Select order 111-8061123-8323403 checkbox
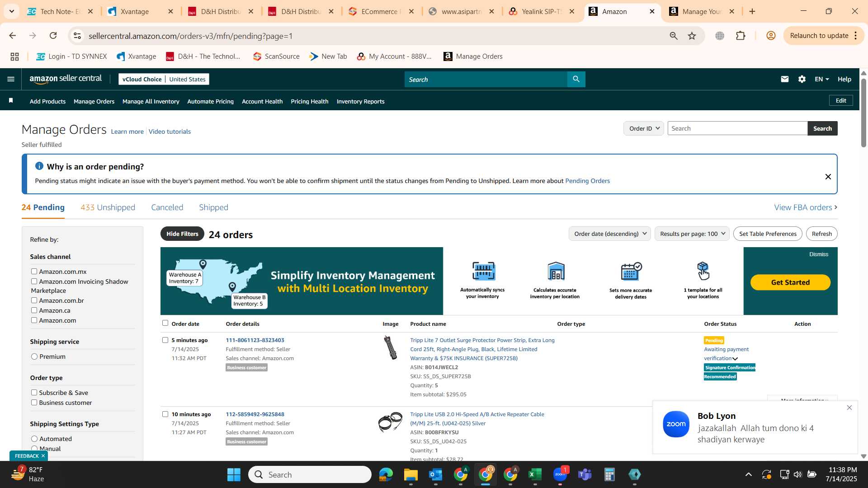 click(165, 340)
